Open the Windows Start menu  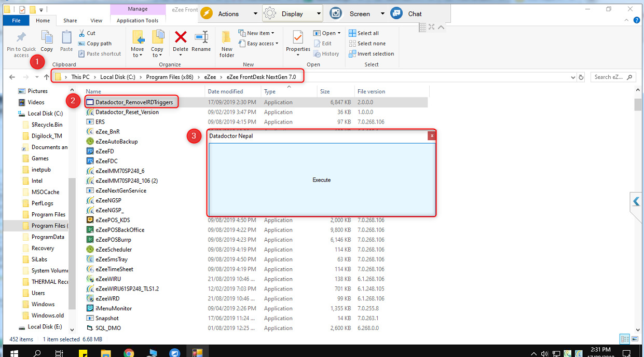click(14, 353)
